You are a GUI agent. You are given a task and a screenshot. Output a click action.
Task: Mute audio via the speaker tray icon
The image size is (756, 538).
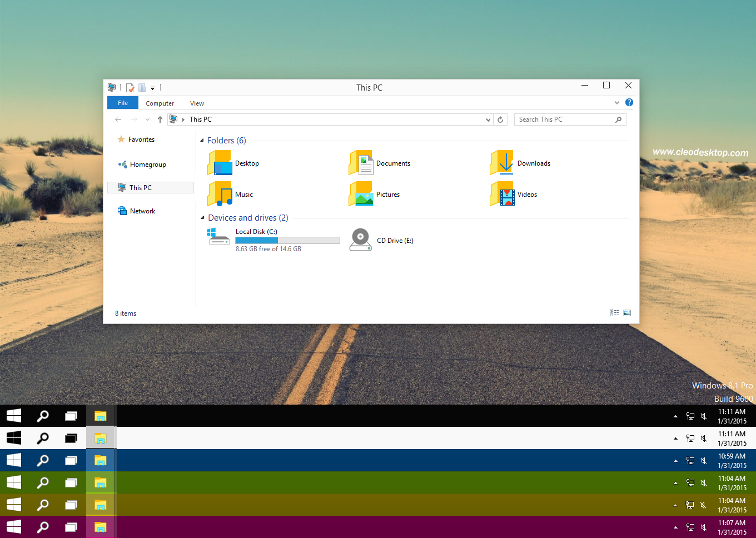[704, 416]
